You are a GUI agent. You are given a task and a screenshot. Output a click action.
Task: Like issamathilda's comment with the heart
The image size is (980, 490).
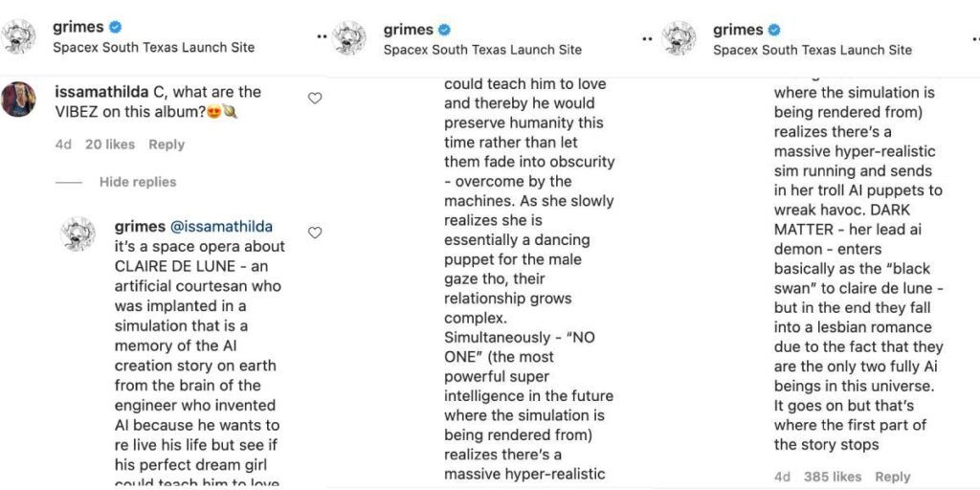pyautogui.click(x=315, y=98)
